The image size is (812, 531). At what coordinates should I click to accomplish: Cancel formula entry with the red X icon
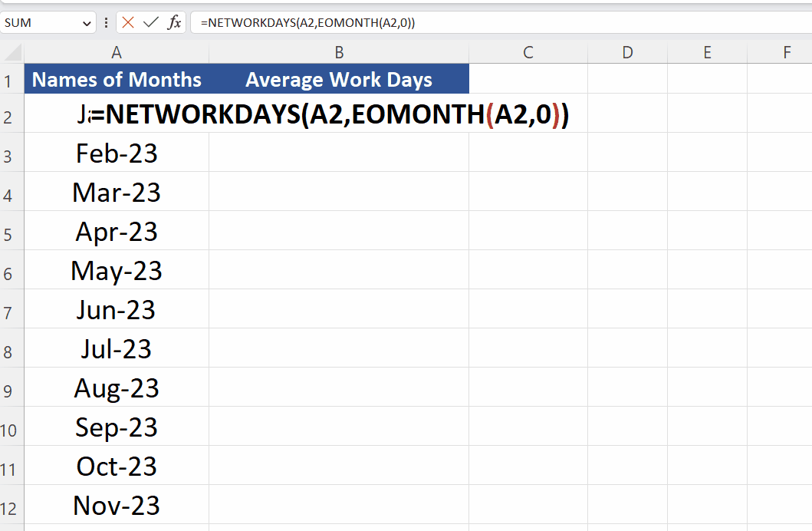127,22
